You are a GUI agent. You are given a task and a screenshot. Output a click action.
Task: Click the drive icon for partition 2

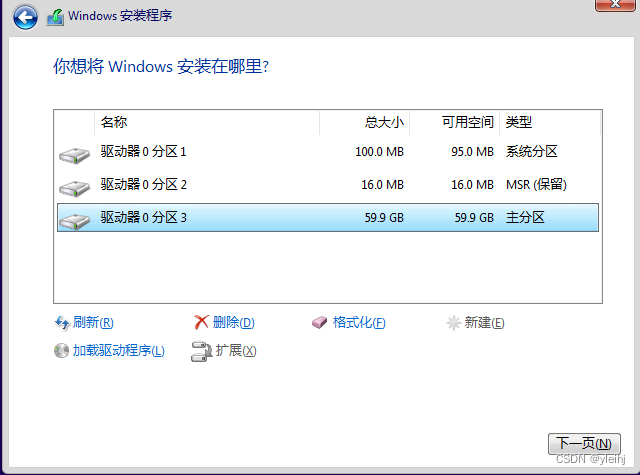click(74, 189)
